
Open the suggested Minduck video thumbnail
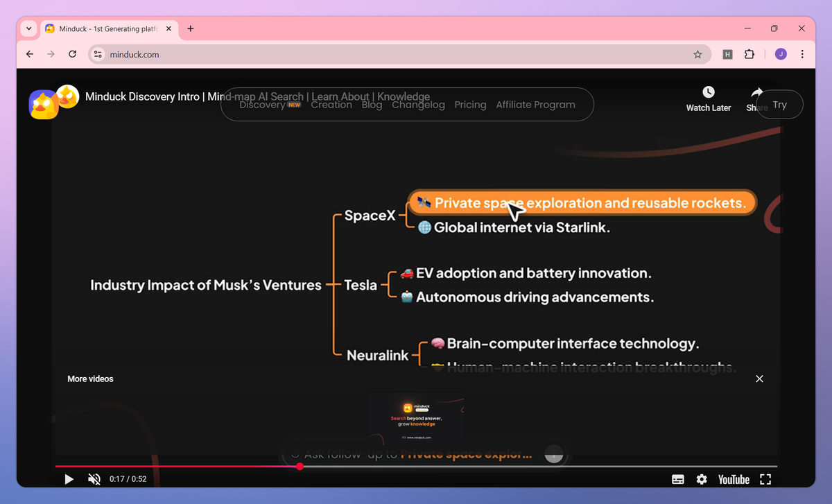pos(417,419)
